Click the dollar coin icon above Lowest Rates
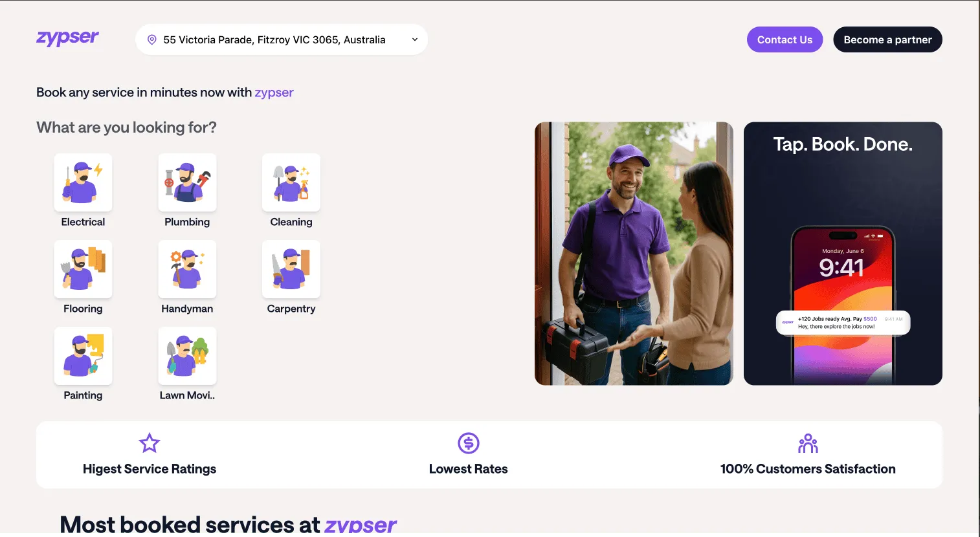 point(469,443)
